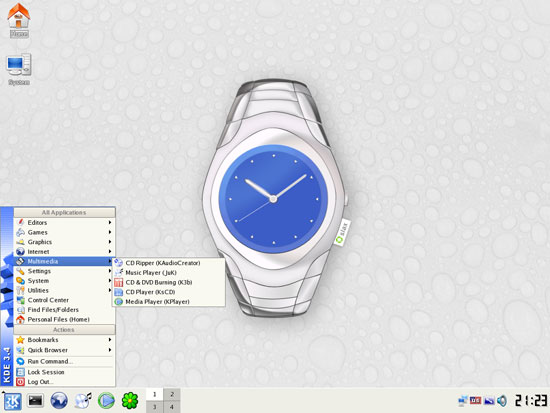Launch the terminal from the panel

tap(35, 400)
